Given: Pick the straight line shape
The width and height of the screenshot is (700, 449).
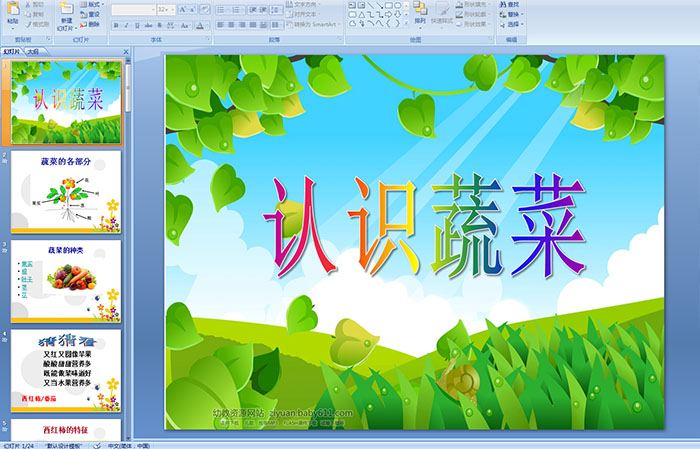Looking at the screenshot, I should tap(371, 5).
